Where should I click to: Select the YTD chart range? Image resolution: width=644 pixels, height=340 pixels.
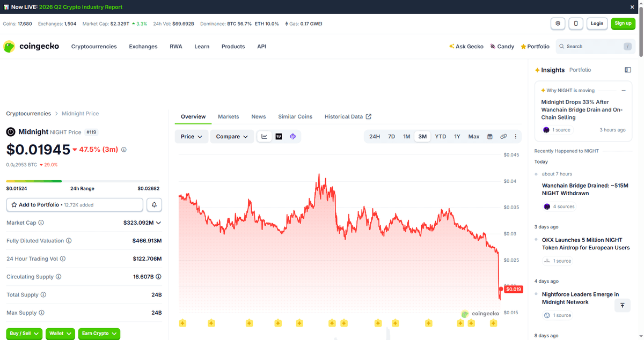441,137
